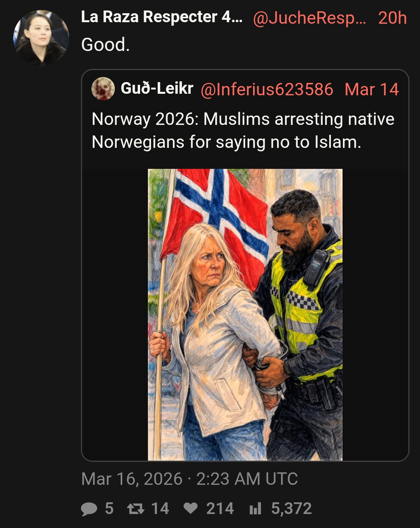Click the retweet arrows icon

coord(136,509)
